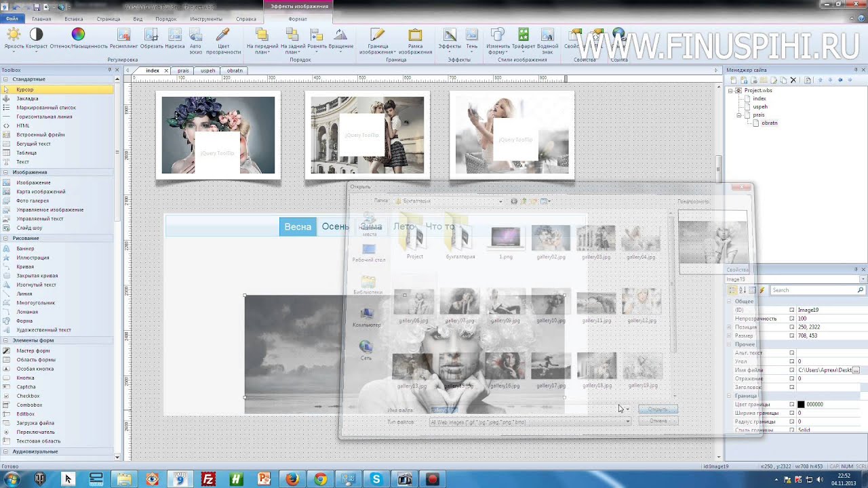This screenshot has width=868, height=488.
Task: Open Windows Start menu
Action: click(12, 479)
